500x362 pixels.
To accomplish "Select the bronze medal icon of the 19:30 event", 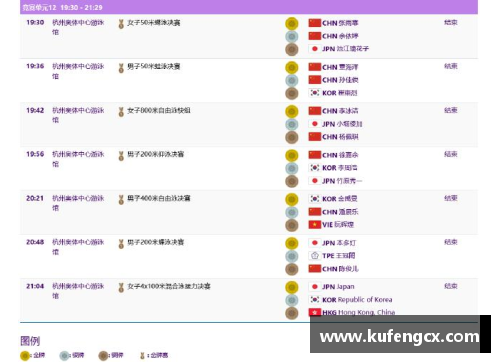I will point(292,49).
